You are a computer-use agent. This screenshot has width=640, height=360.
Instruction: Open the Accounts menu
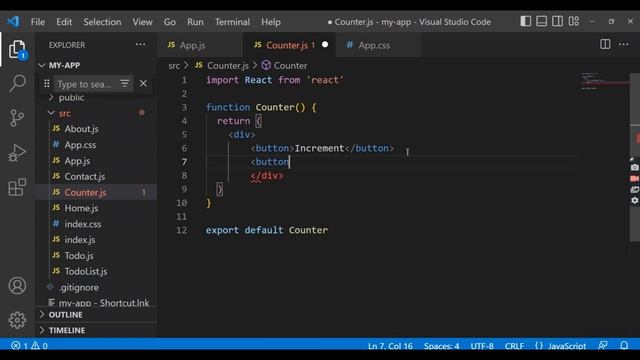pyautogui.click(x=17, y=286)
